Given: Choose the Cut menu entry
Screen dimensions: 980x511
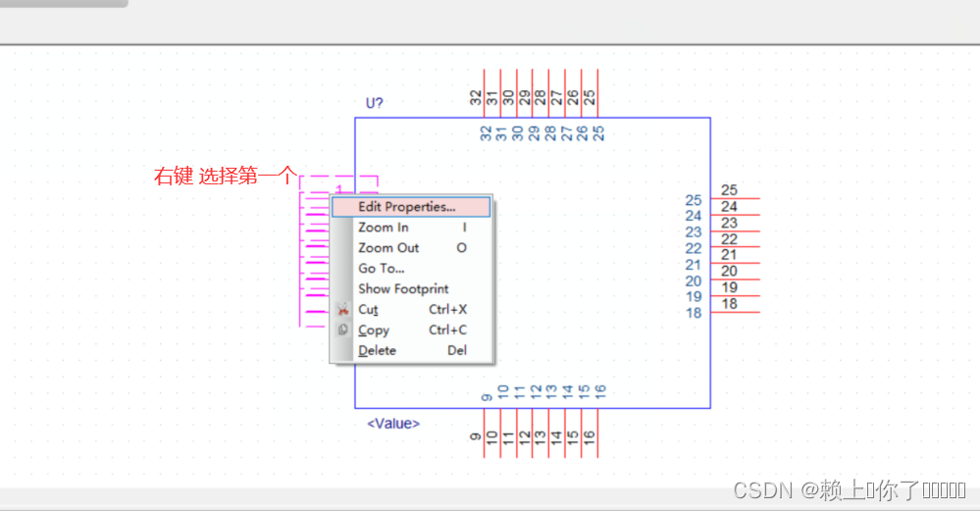Looking at the screenshot, I should [411, 310].
